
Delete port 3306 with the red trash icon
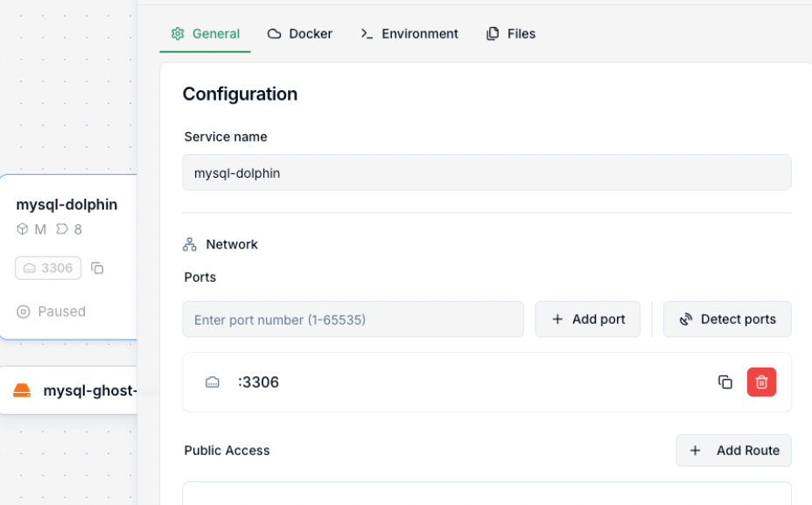pos(761,382)
